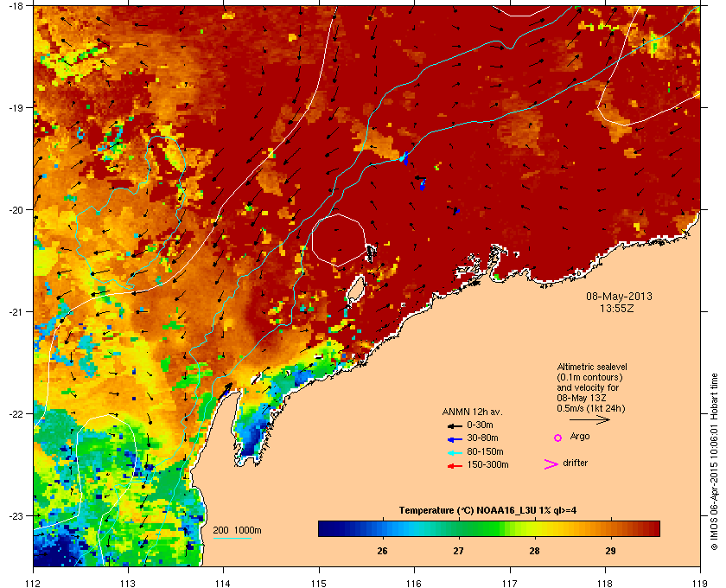Click the black 0-30m legend arrow

455,425
